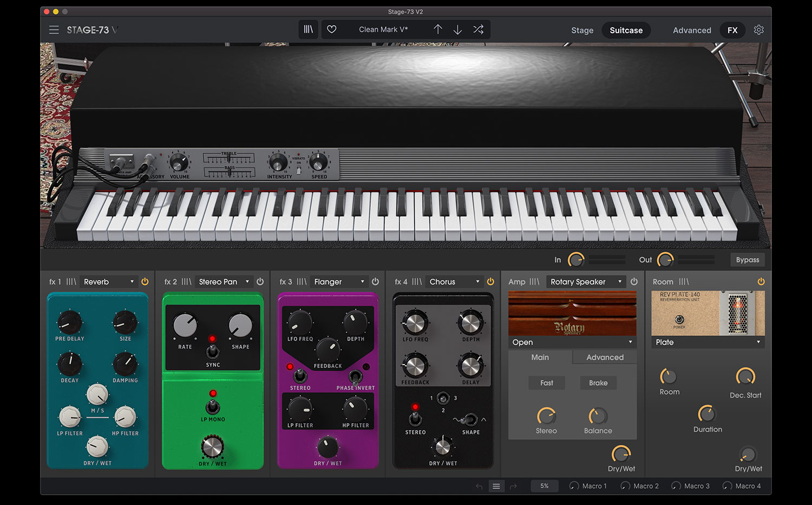Viewport: 812px width, 505px height.
Task: Open the hamburger main menu
Action: (x=54, y=30)
